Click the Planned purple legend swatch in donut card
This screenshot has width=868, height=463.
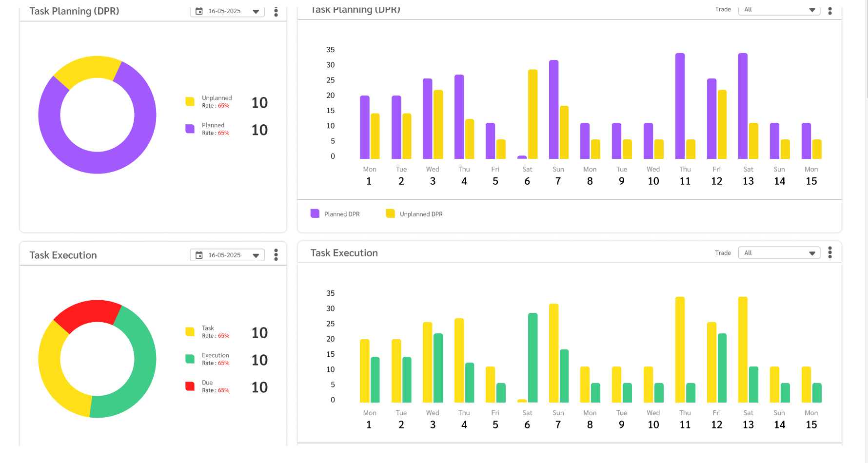click(190, 129)
